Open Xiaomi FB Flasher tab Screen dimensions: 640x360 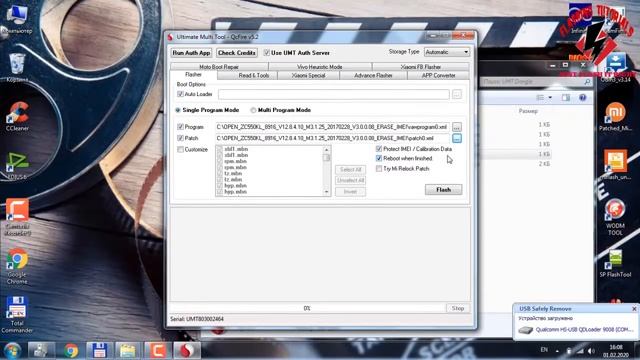(421, 67)
